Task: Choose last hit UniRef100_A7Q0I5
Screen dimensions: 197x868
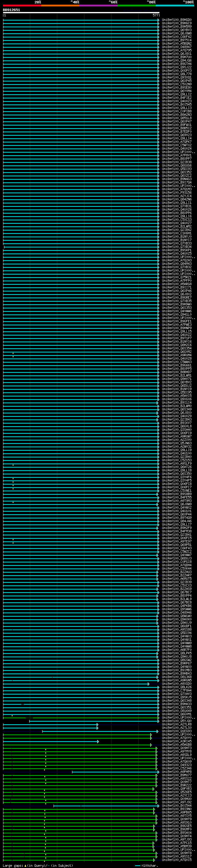Action: [177, 860]
